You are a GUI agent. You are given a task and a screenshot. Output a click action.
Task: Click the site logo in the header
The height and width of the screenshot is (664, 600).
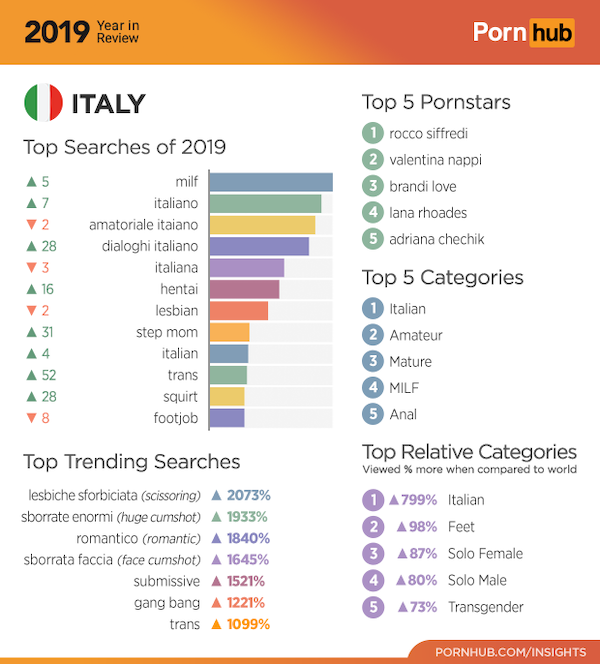524,32
